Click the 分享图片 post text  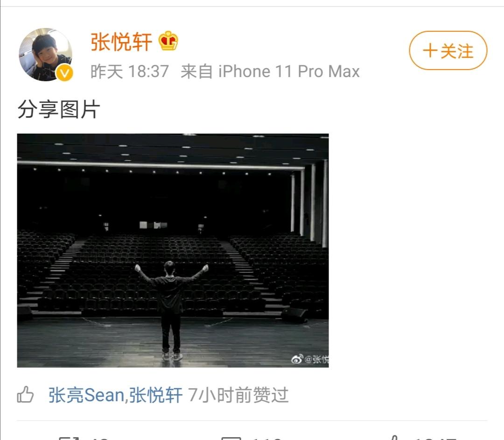coord(59,109)
